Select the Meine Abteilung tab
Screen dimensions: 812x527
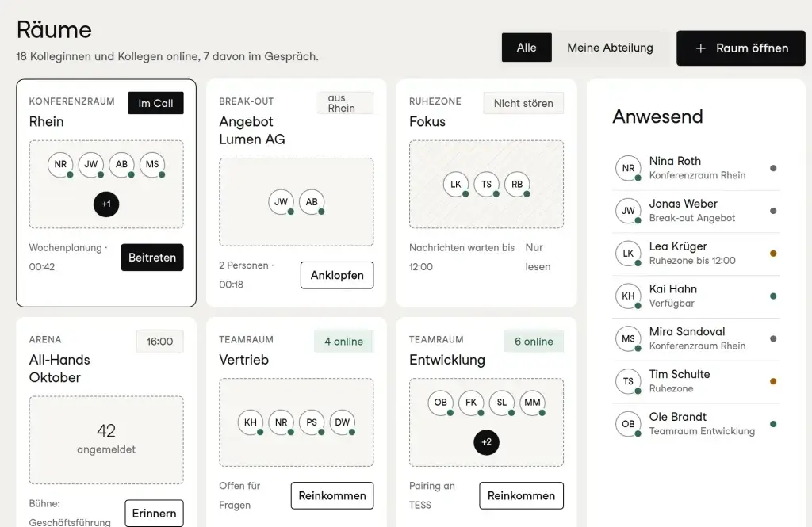coord(610,48)
